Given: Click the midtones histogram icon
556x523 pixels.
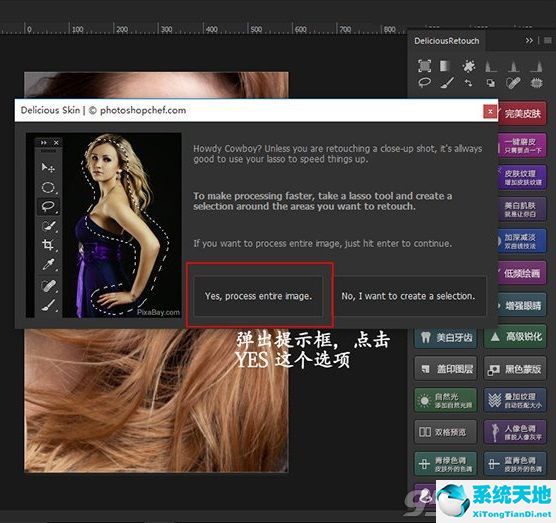Looking at the screenshot, I should pos(513,66).
